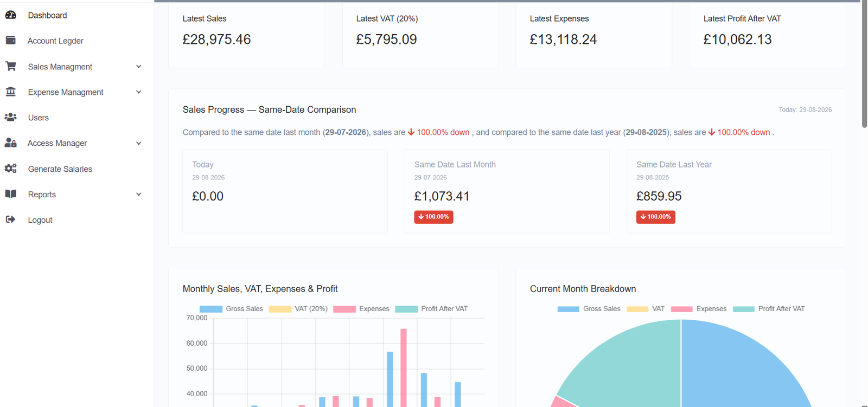Click the Reports book icon

pyautogui.click(x=10, y=194)
